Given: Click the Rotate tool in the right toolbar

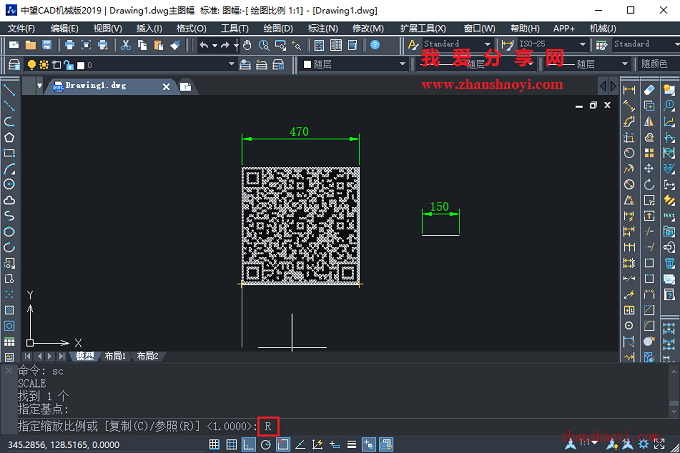Looking at the screenshot, I should click(649, 184).
